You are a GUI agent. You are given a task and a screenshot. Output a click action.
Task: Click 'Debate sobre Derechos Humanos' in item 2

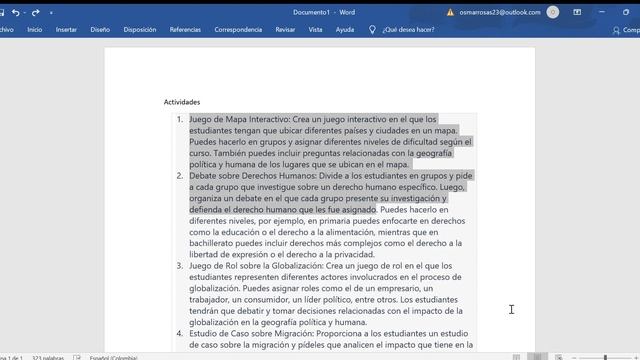252,176
